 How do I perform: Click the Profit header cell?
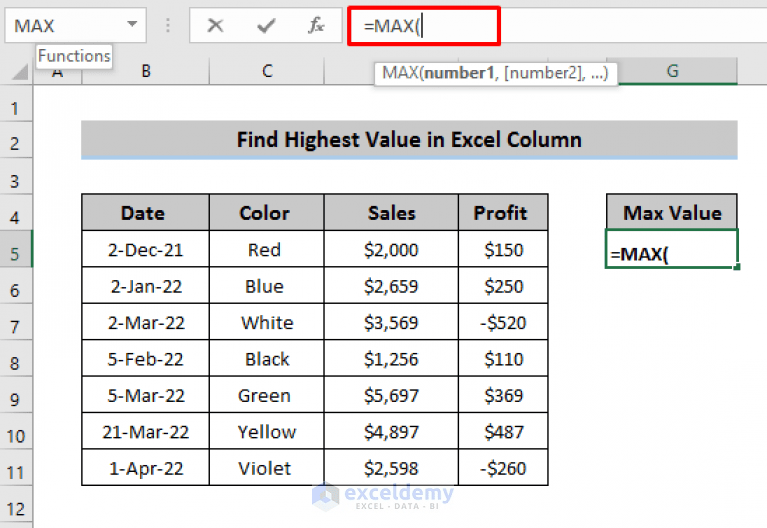[503, 212]
